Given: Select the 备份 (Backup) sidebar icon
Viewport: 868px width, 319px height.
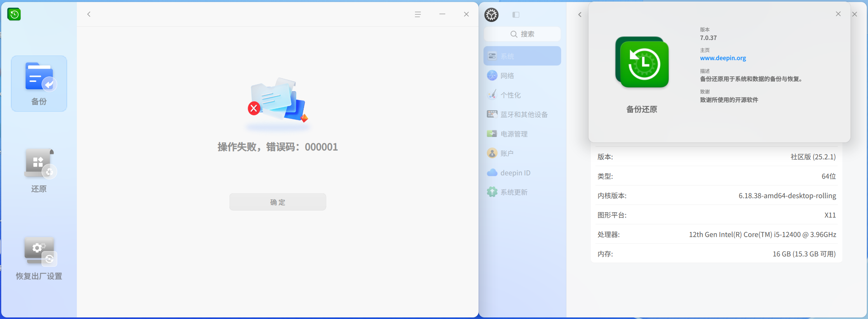Looking at the screenshot, I should tap(39, 83).
